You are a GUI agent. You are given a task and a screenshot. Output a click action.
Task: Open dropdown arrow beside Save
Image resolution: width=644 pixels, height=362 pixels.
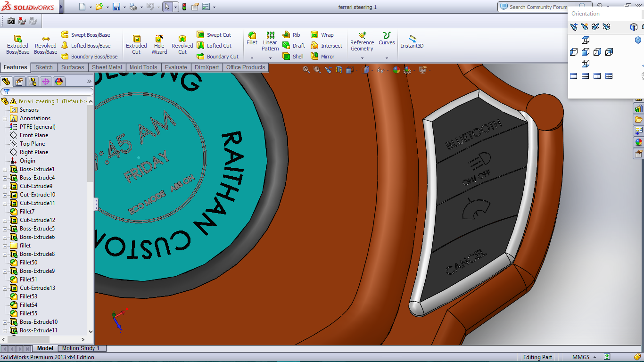pyautogui.click(x=124, y=7)
